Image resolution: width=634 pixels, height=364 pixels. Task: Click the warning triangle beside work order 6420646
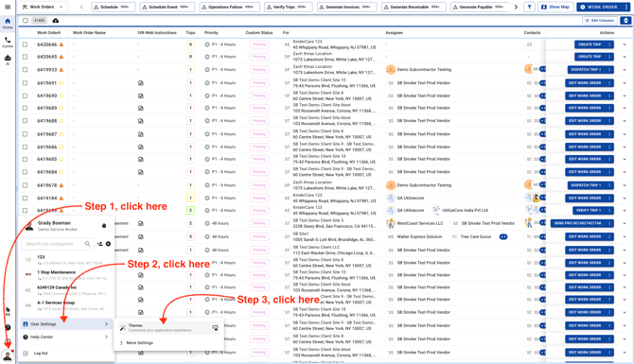click(x=62, y=44)
